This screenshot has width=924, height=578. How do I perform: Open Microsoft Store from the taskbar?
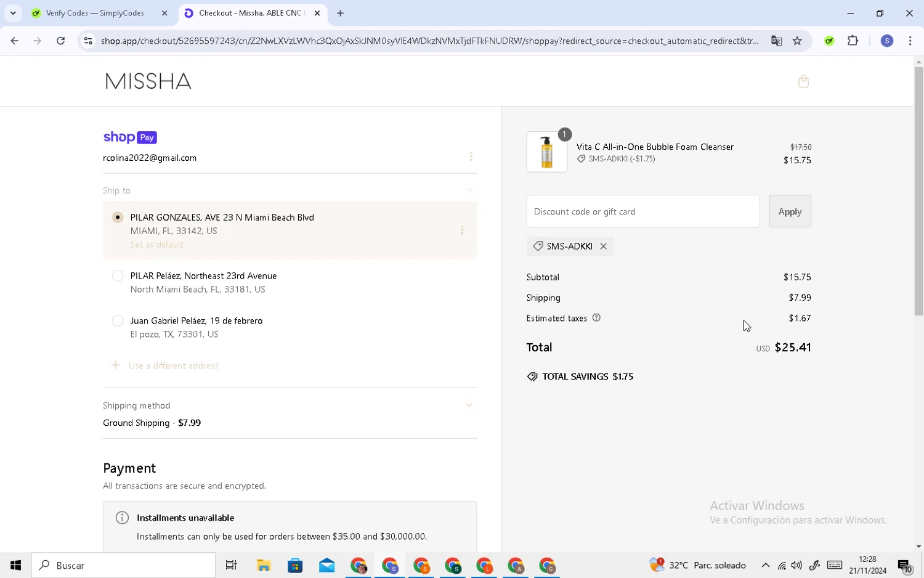click(295, 565)
